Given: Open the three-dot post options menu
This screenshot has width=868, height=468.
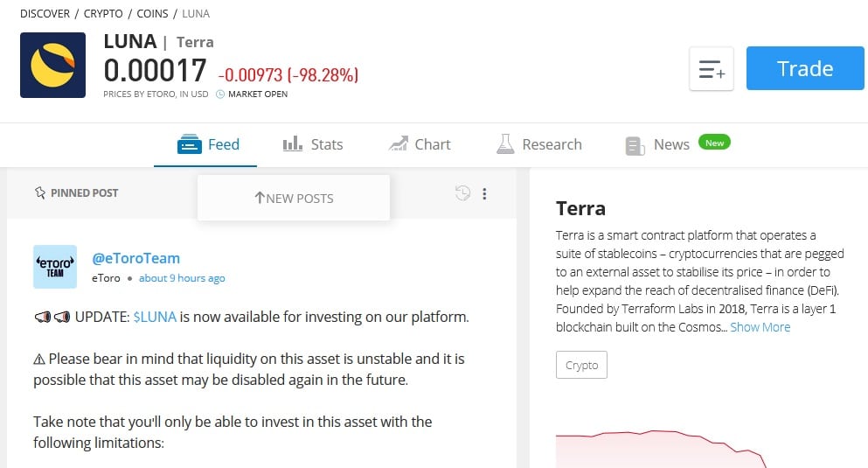Looking at the screenshot, I should [484, 194].
